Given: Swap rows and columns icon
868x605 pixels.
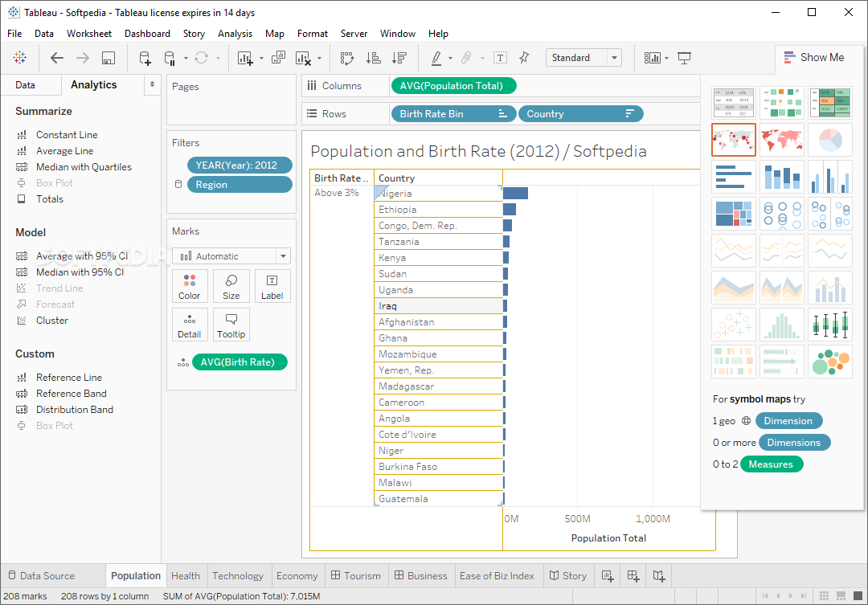Looking at the screenshot, I should [347, 58].
